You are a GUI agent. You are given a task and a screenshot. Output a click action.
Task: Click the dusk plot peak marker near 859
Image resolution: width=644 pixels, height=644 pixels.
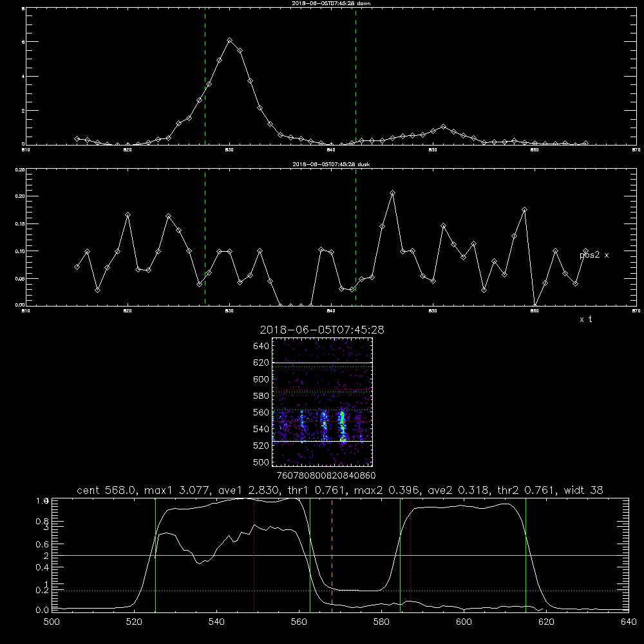click(x=524, y=210)
